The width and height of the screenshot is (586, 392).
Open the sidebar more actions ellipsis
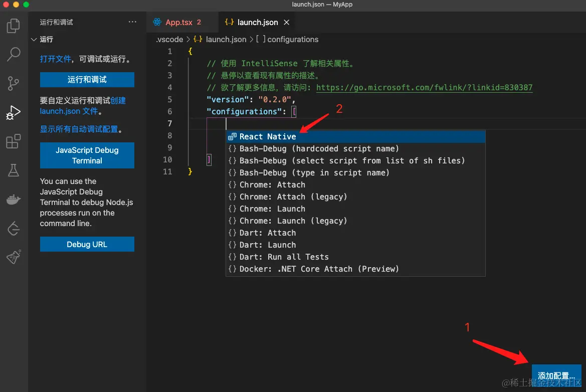pyautogui.click(x=132, y=22)
